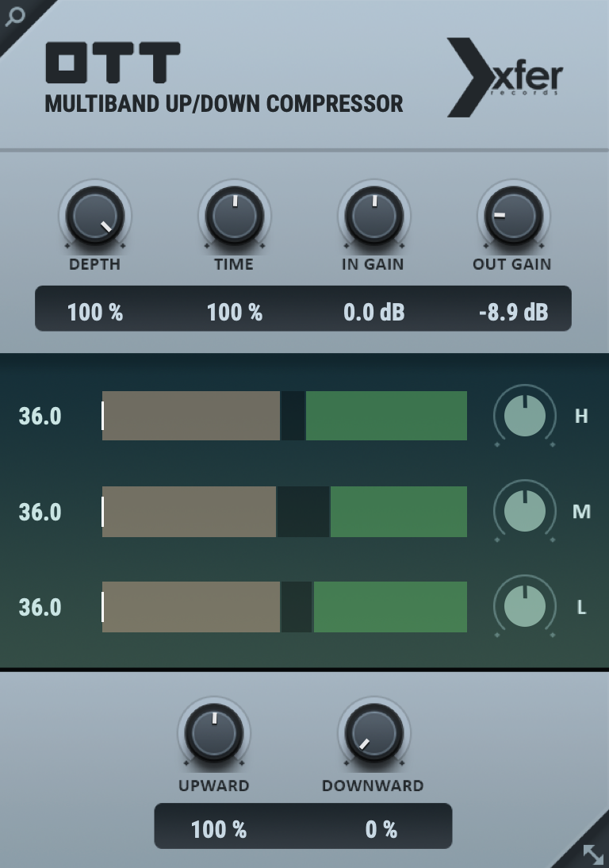Screen dimensions: 609x868
Task: Click the Upward compression knob
Action: pos(214,733)
